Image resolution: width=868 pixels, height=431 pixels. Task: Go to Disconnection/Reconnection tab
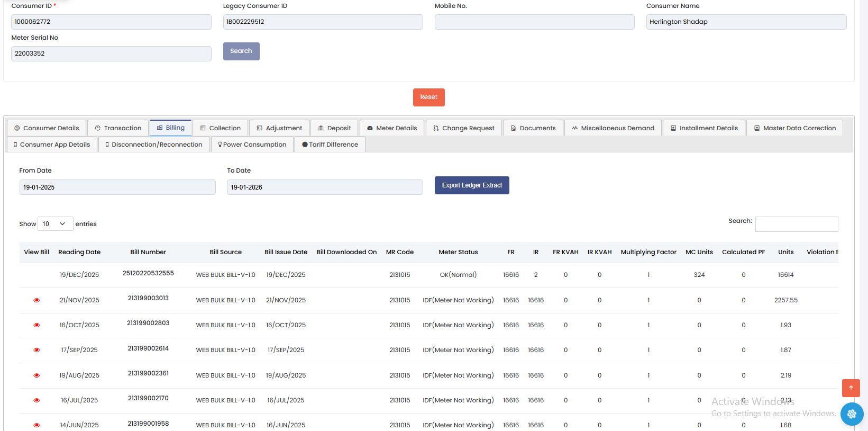point(154,145)
